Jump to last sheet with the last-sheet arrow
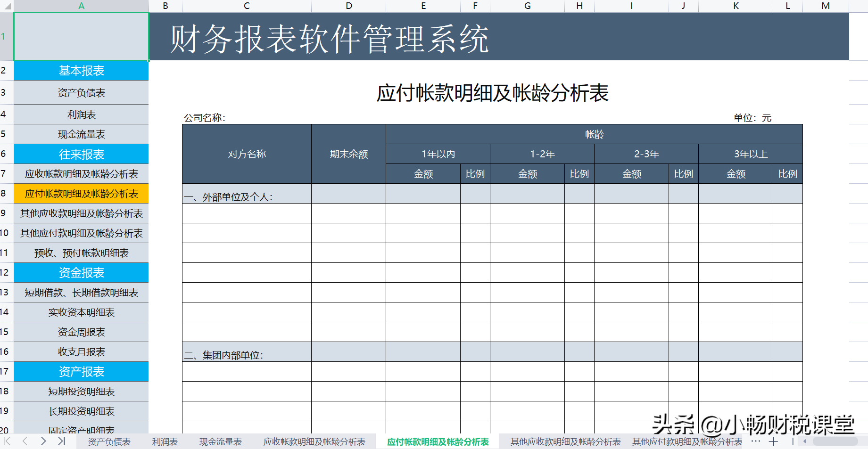This screenshot has height=449, width=868. [61, 441]
